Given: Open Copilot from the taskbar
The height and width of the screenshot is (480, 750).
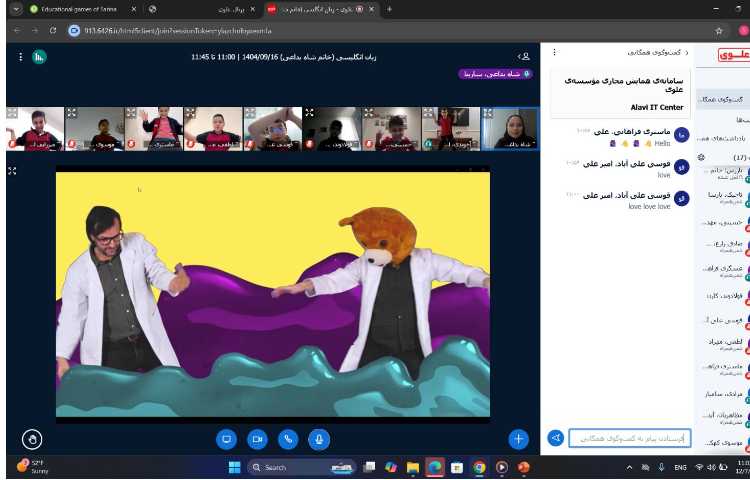Looking at the screenshot, I should click(x=391, y=467).
